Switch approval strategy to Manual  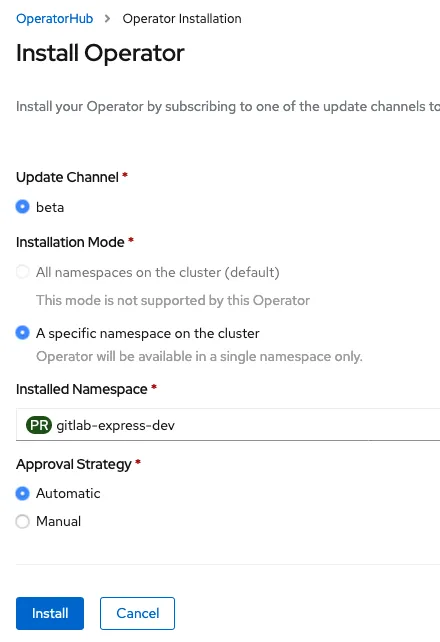pyautogui.click(x=23, y=521)
